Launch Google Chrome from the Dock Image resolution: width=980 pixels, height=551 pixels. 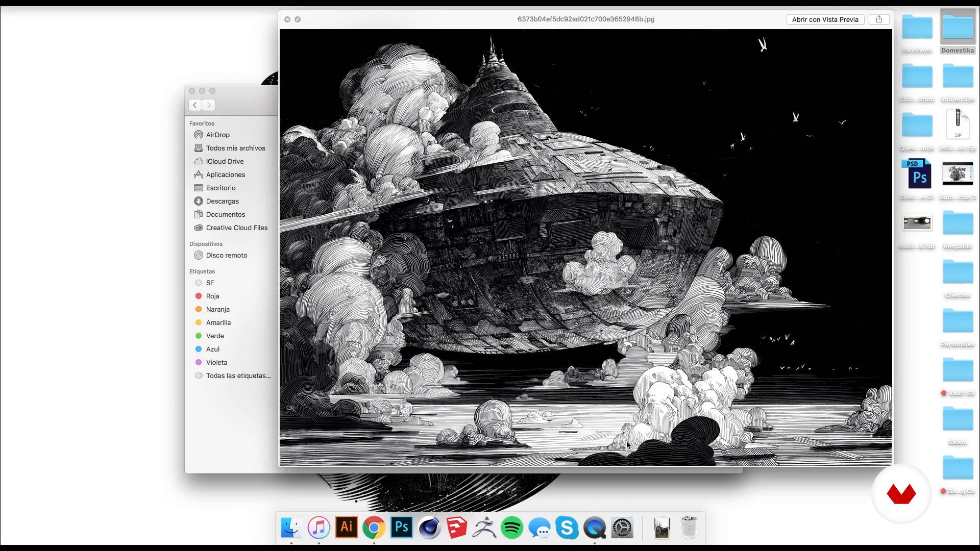tap(374, 528)
